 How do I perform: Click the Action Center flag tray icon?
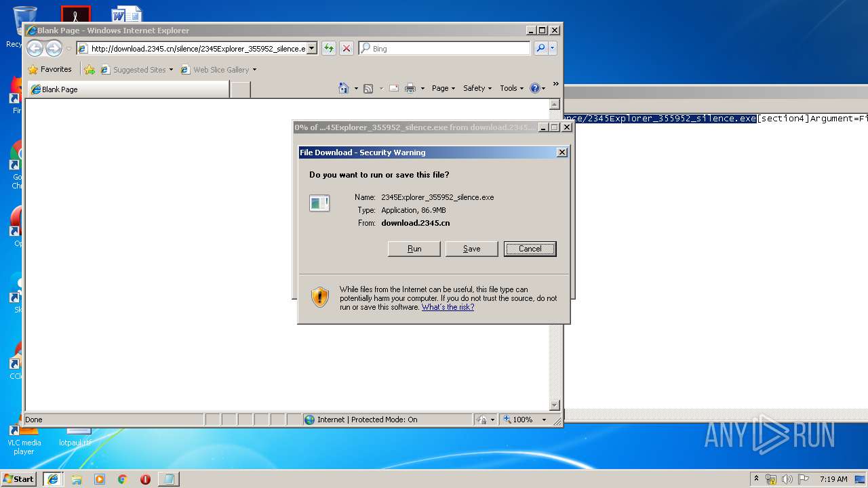[803, 479]
